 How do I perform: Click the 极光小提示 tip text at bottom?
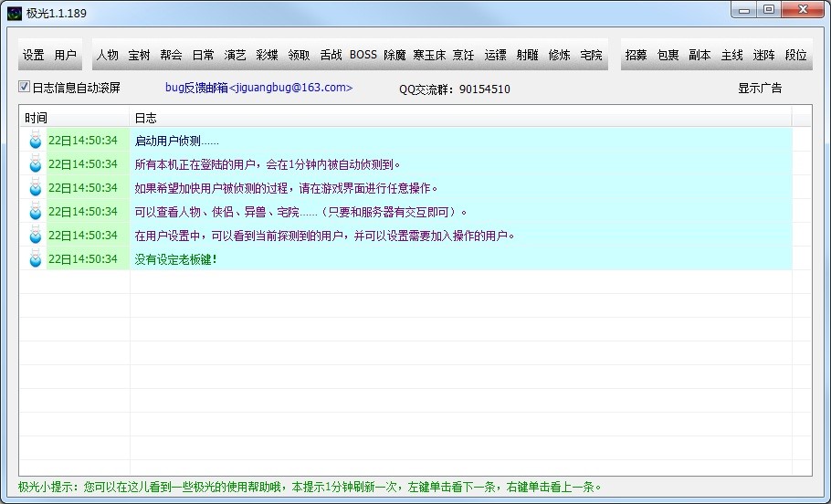coord(310,487)
